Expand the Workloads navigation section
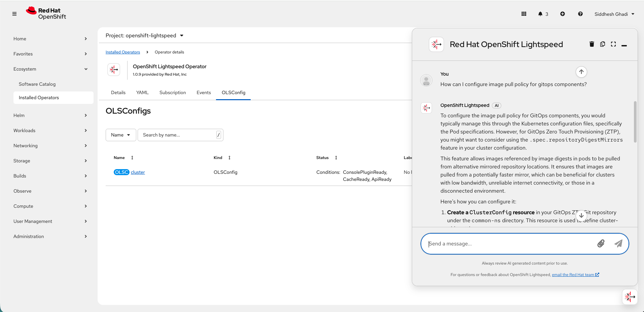 point(50,130)
